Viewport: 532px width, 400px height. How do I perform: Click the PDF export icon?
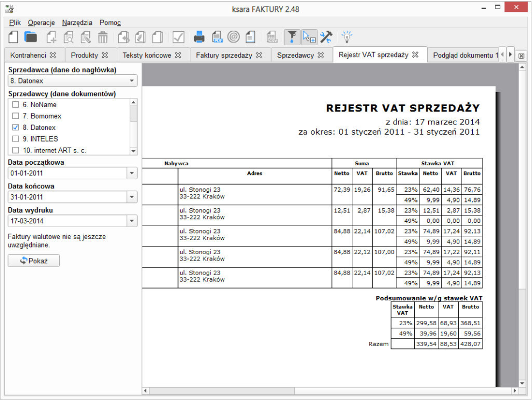217,37
